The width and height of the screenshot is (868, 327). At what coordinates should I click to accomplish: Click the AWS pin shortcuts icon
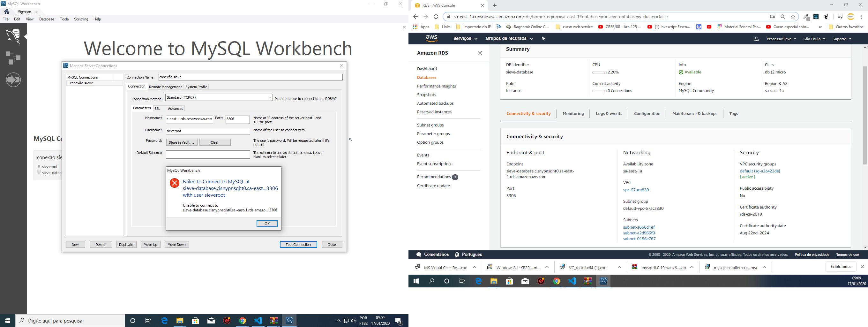click(543, 38)
